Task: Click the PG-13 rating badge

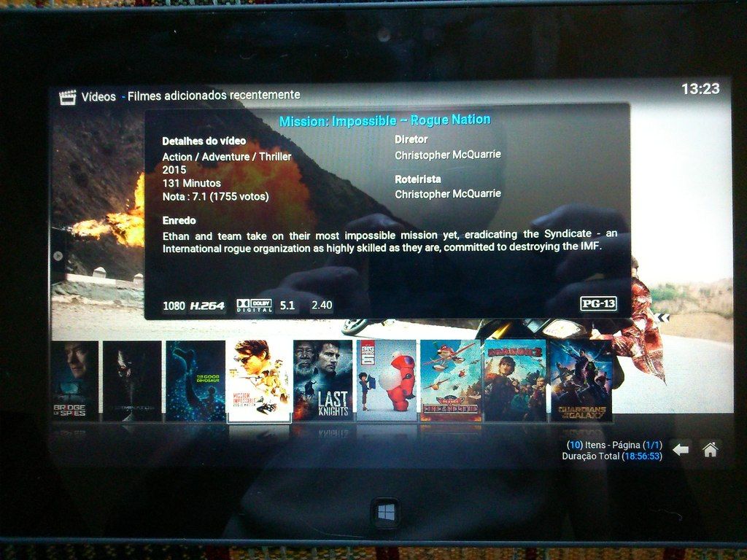Action: pos(598,303)
